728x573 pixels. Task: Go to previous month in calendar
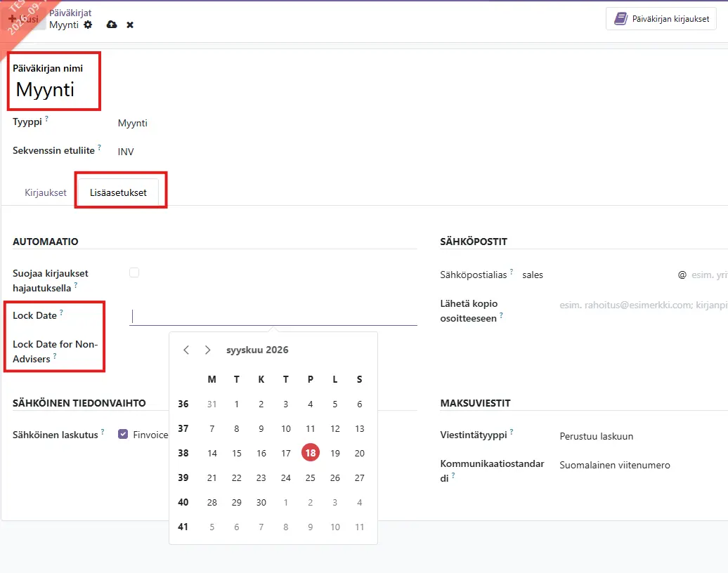[x=186, y=350]
